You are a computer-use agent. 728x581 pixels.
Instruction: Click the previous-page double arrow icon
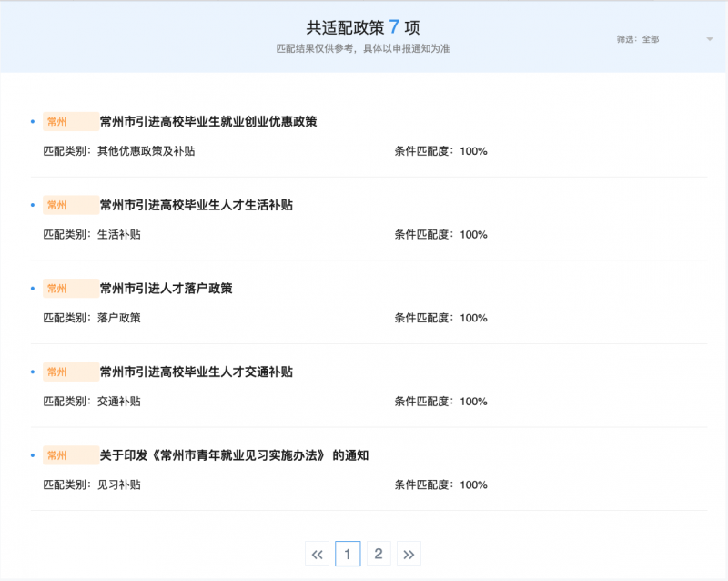[x=316, y=553]
